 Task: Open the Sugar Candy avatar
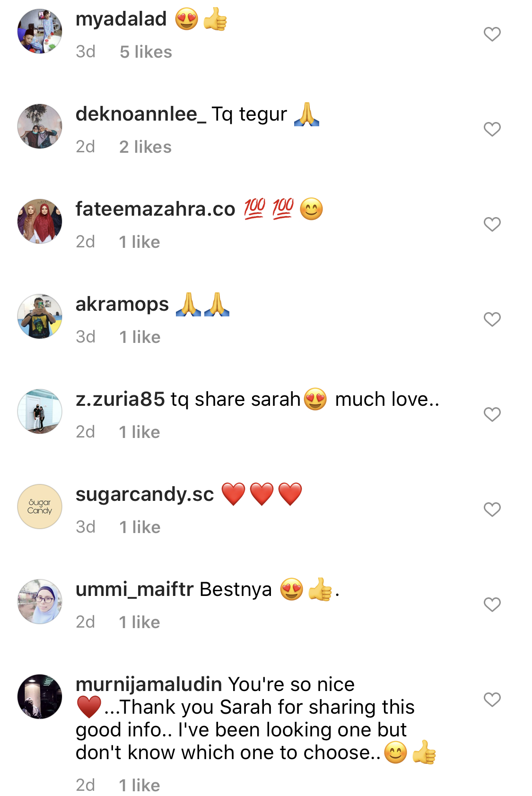(40, 507)
